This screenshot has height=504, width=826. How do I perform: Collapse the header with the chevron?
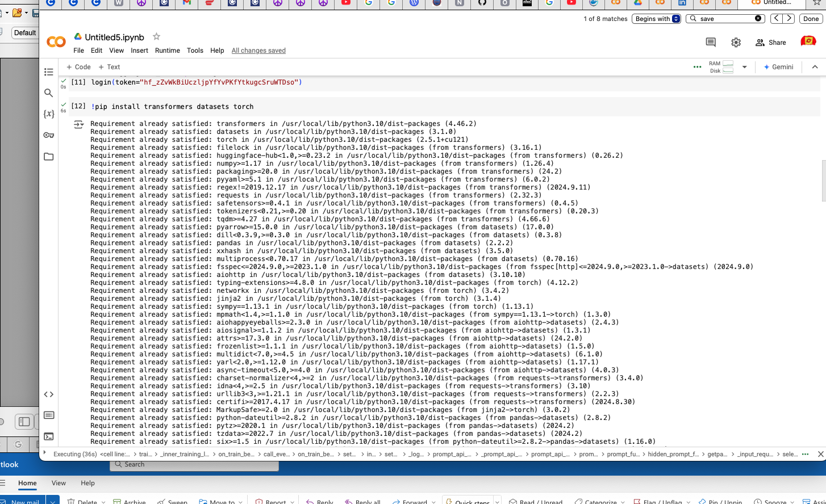click(x=815, y=67)
